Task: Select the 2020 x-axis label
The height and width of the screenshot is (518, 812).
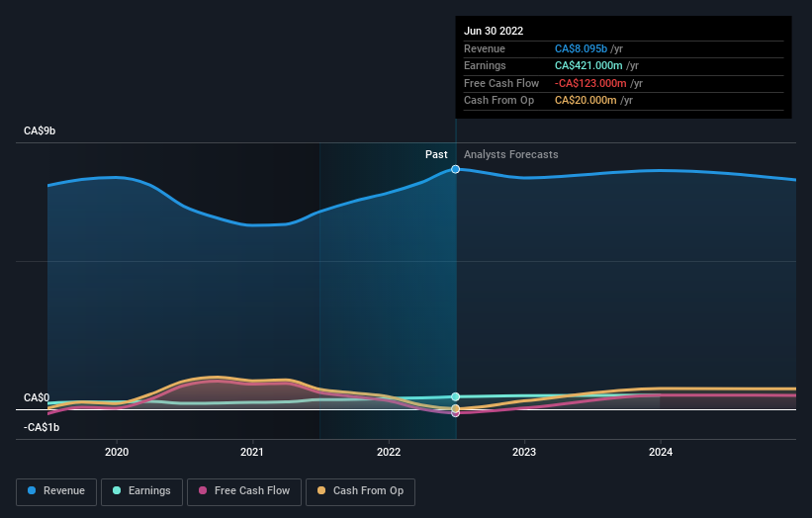Action: (117, 452)
